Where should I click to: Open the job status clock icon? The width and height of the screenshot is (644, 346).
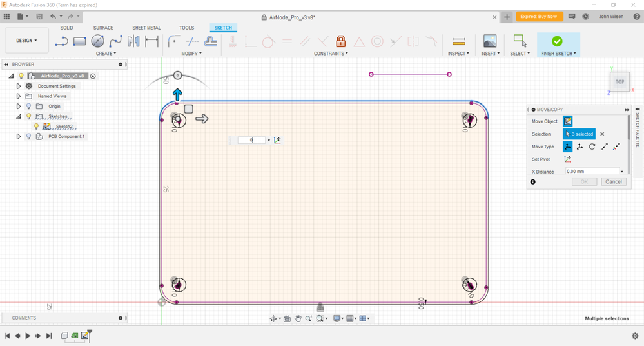(586, 16)
